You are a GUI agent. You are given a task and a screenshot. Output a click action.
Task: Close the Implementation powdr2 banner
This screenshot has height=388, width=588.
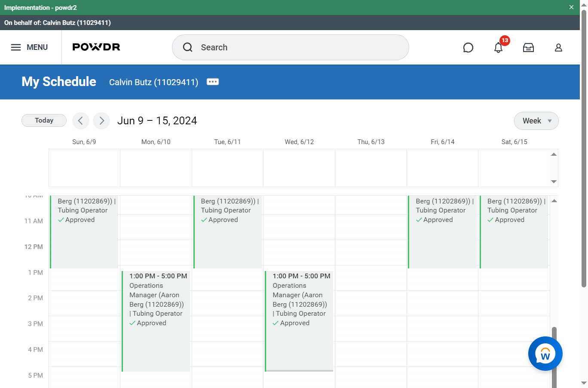tap(571, 7)
